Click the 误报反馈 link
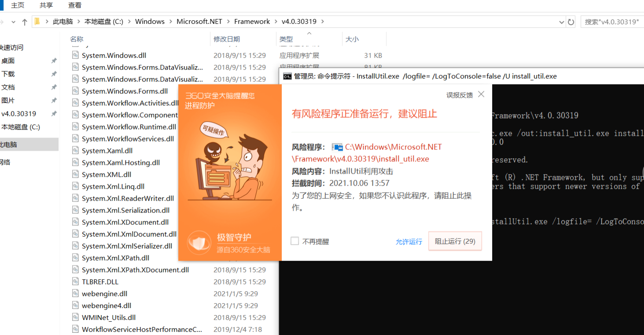This screenshot has width=644, height=335. tap(460, 95)
